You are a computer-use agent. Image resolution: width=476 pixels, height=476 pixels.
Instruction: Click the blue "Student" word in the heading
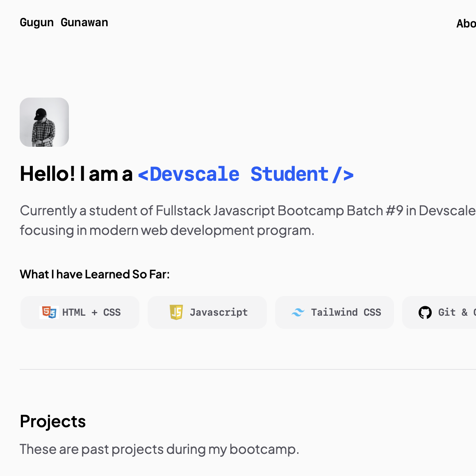tap(289, 174)
